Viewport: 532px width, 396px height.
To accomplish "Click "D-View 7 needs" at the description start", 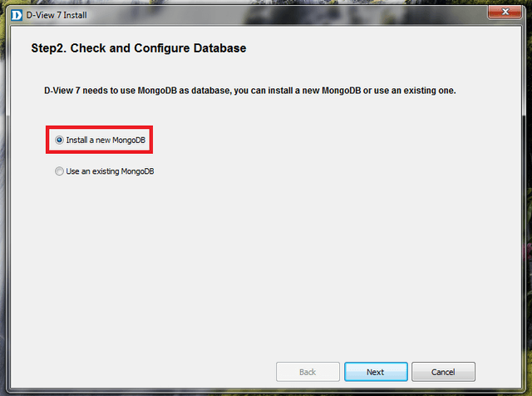I will click(x=73, y=89).
